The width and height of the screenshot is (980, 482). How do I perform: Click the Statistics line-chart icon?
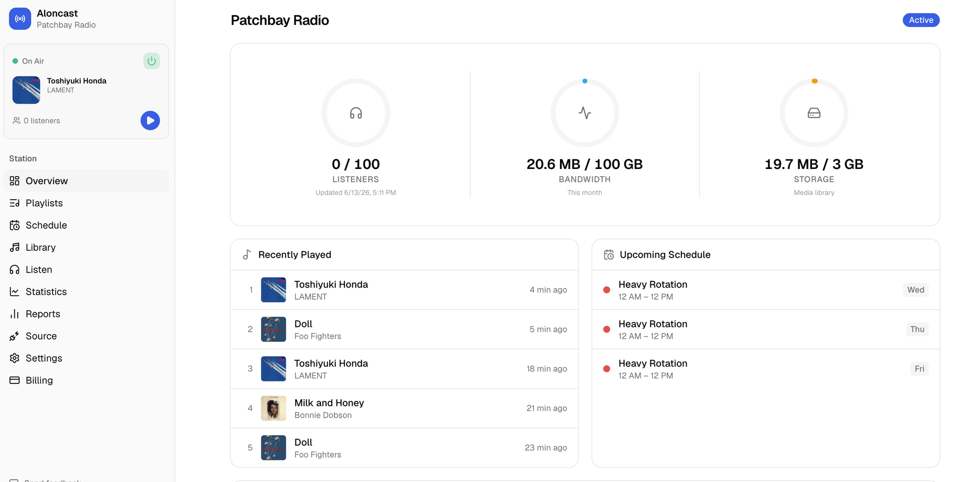tap(15, 292)
